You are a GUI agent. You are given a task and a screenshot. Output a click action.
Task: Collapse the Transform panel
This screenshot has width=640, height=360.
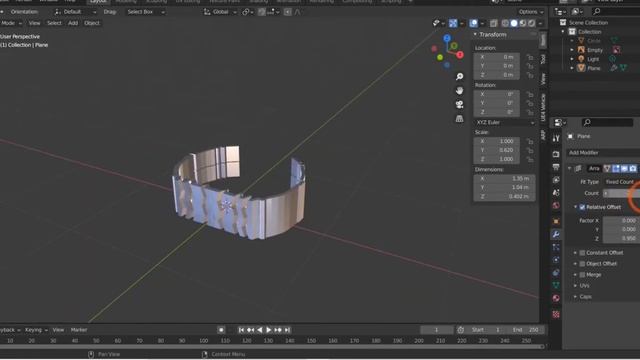click(475, 35)
